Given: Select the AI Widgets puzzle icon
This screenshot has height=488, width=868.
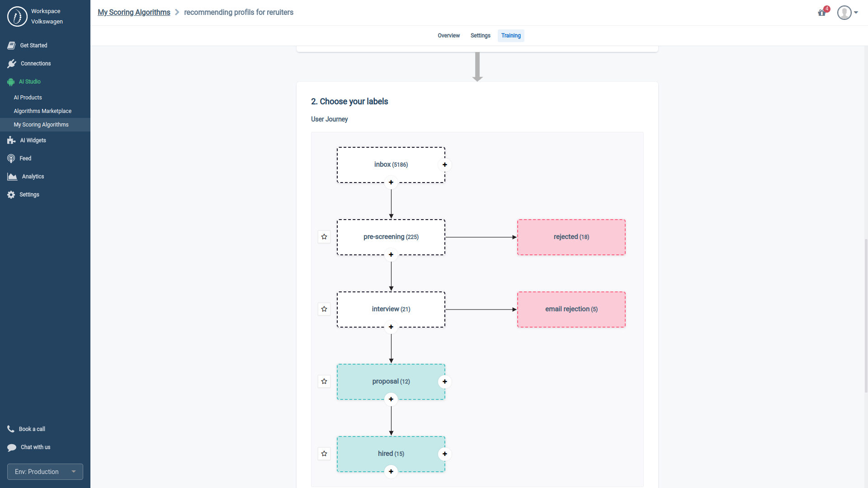Looking at the screenshot, I should 10,140.
